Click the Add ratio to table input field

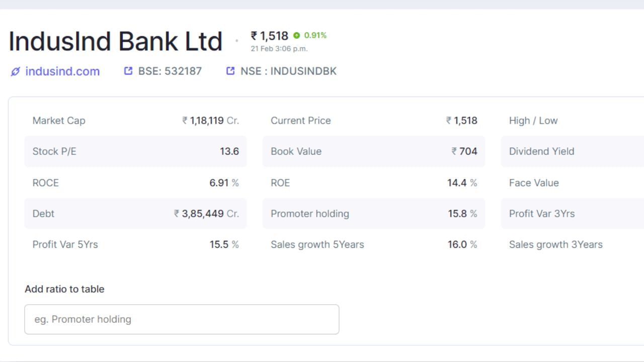182,319
